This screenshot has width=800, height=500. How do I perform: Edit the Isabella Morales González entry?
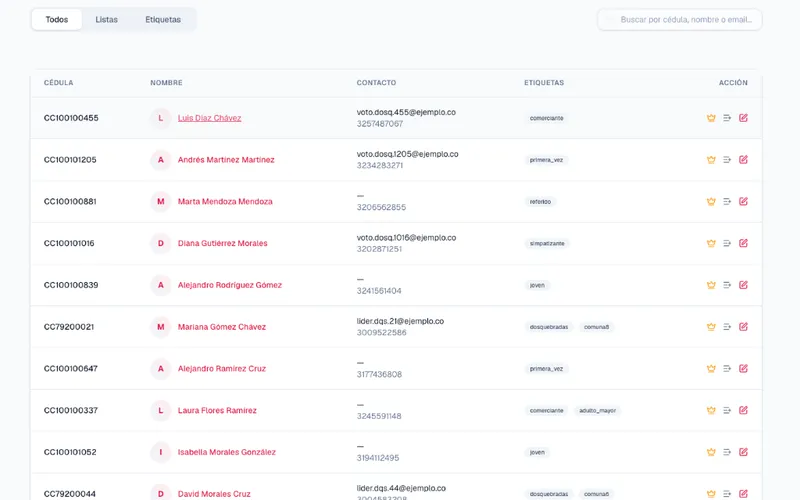(743, 452)
